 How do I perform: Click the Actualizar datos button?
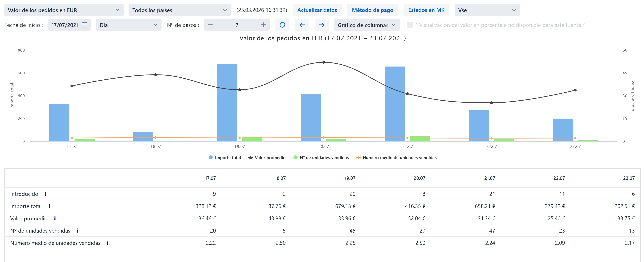(317, 10)
